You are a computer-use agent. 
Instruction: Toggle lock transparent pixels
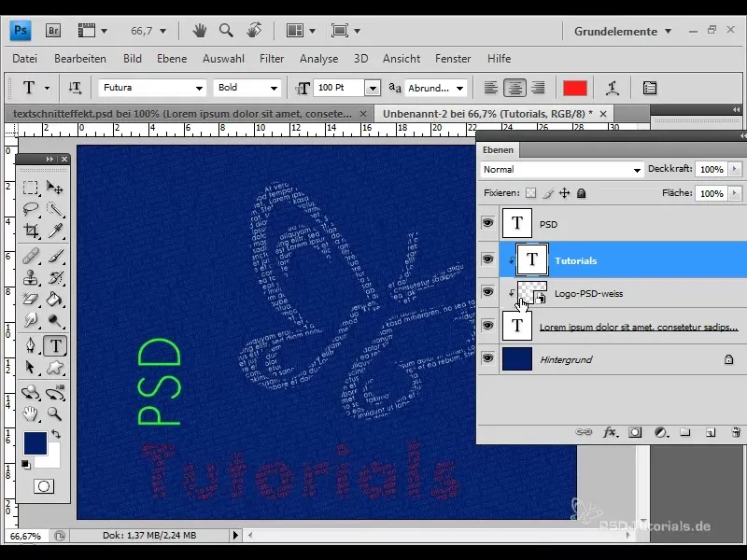530,193
